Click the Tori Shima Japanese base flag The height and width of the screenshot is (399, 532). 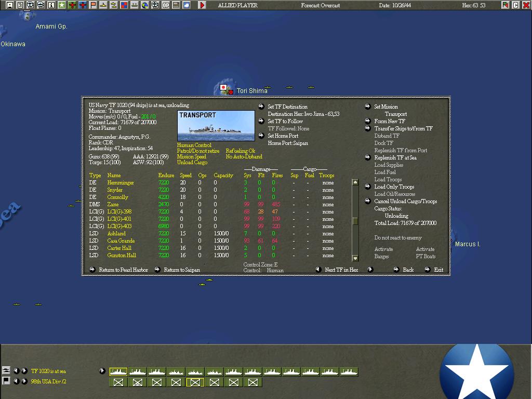223,87
